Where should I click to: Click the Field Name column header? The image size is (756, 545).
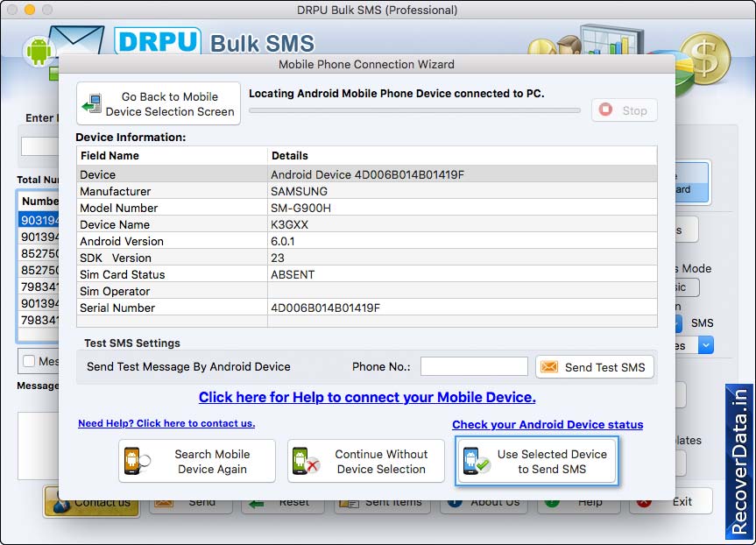[172, 156]
